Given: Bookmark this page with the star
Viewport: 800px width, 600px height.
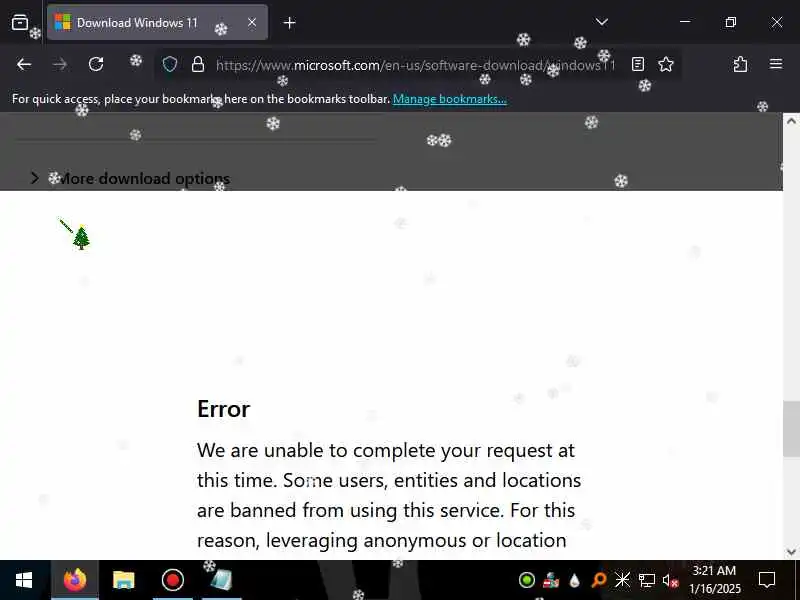Looking at the screenshot, I should [666, 64].
